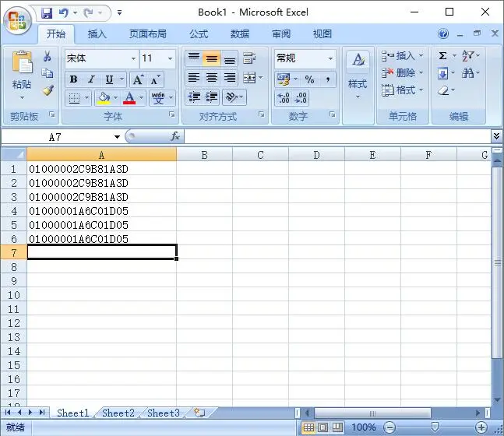This screenshot has height=436, width=504.
Task: Apply the comma style
Action: point(327,79)
